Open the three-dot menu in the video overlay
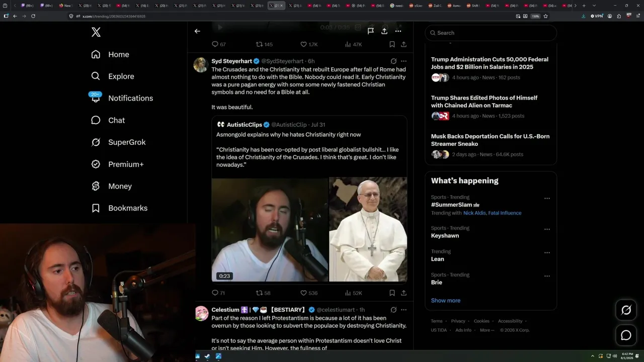 398,31
